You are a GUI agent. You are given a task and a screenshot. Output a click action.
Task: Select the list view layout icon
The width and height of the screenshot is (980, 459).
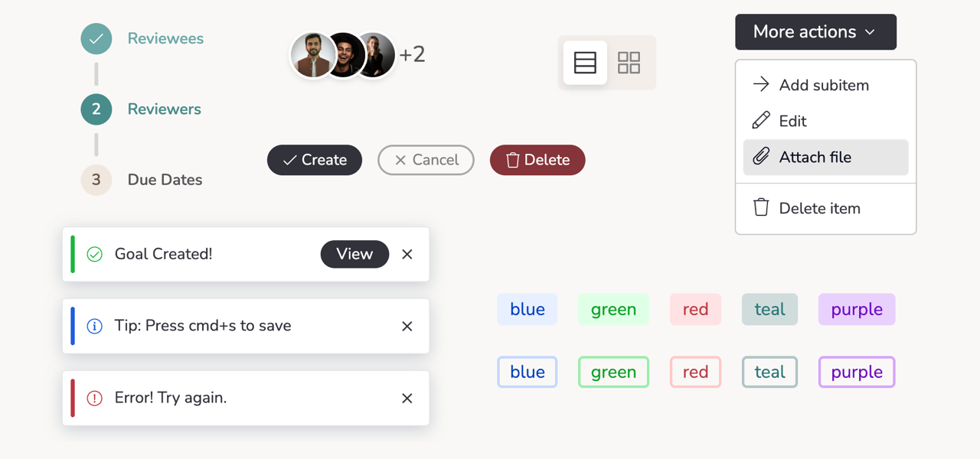point(584,63)
